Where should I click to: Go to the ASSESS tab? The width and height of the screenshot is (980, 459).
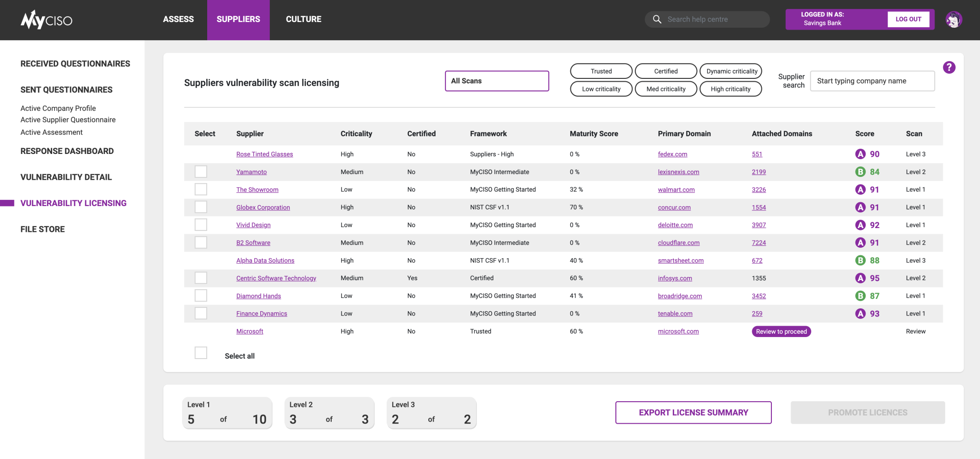tap(178, 19)
